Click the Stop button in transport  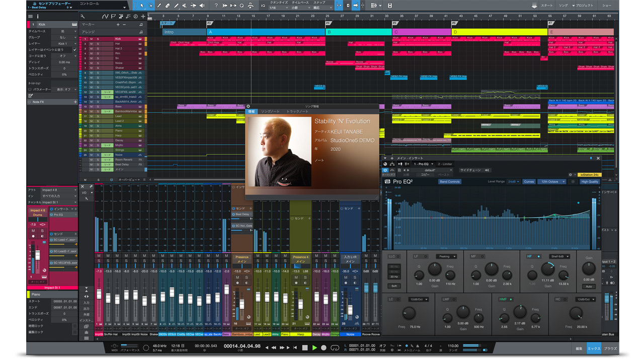[x=304, y=347]
